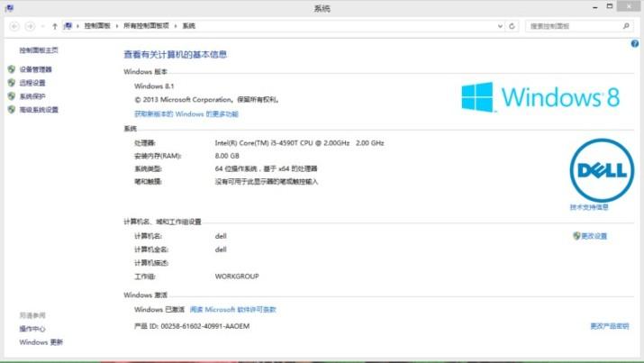Click the pen and touch value text
This screenshot has height=363, width=644.
(267, 182)
